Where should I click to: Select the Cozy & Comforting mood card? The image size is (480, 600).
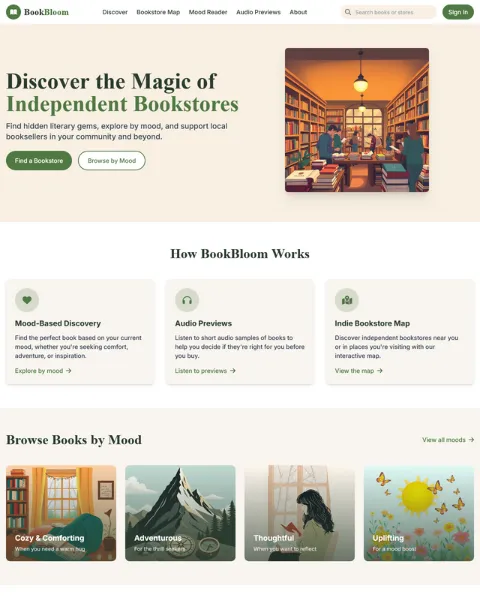[61, 513]
